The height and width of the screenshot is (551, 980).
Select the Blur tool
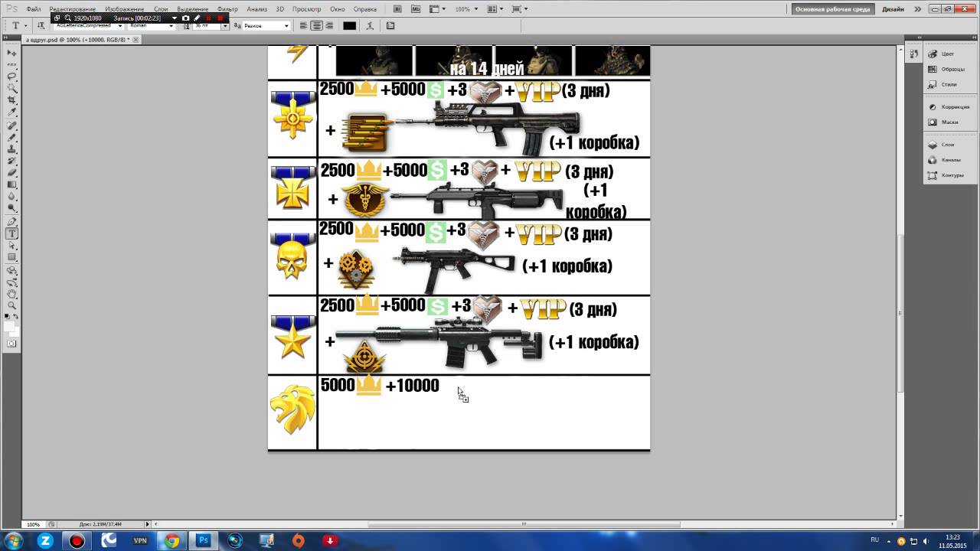click(11, 197)
